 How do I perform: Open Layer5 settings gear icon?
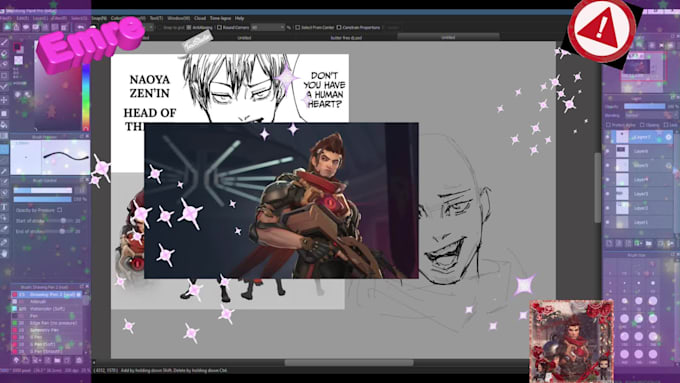coord(668,165)
